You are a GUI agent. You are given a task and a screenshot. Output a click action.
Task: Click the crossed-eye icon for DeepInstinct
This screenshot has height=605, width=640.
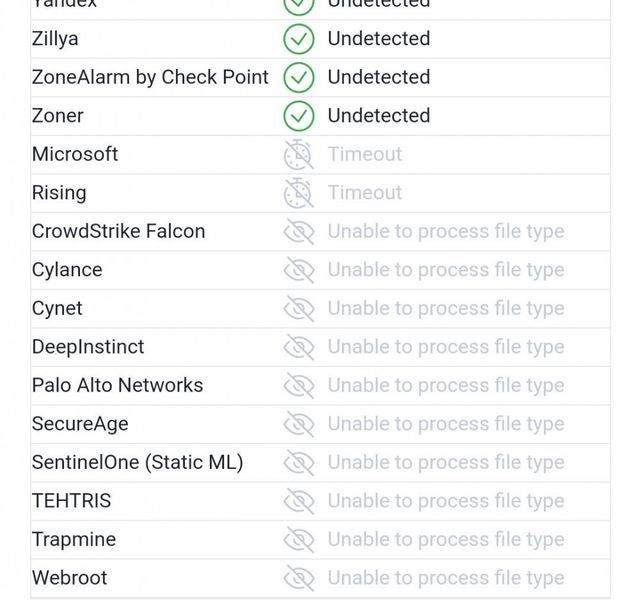(x=298, y=347)
